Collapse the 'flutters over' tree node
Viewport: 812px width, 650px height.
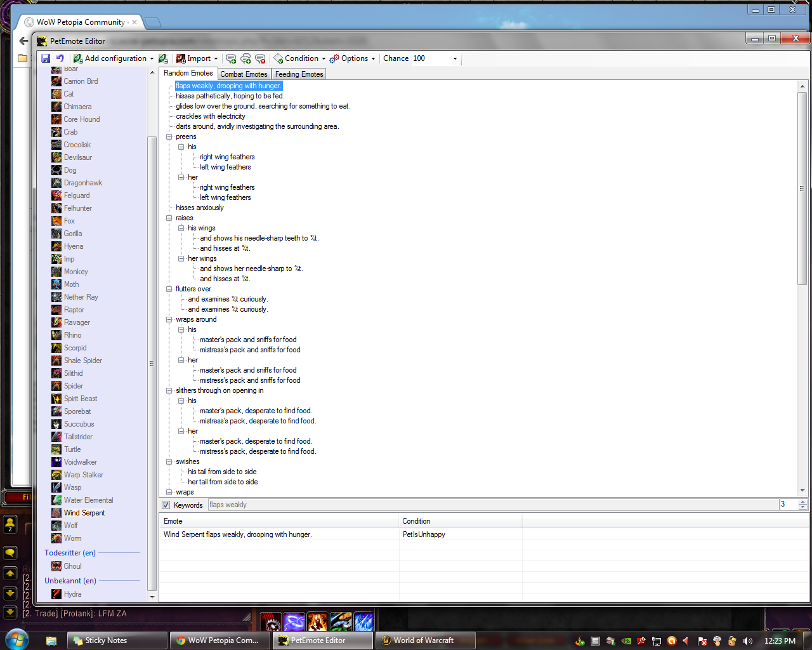[169, 289]
